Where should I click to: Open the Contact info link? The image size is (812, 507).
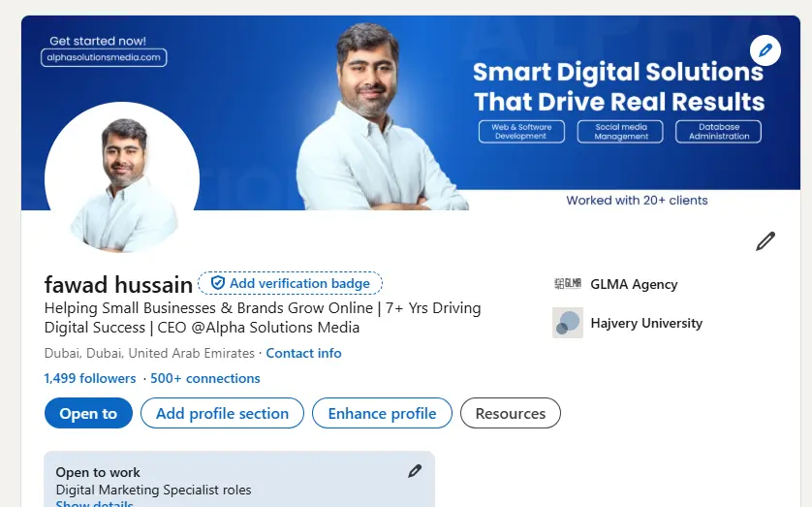[303, 353]
